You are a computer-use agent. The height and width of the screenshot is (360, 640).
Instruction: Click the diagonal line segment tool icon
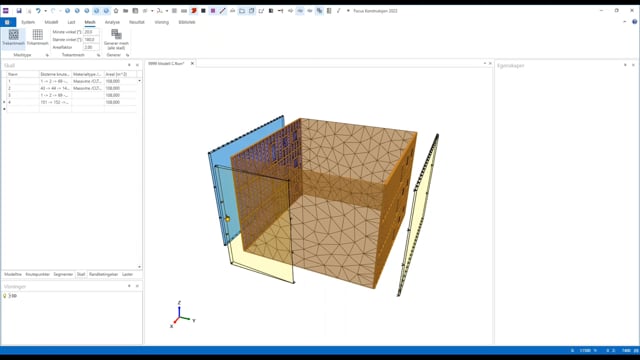222,11
